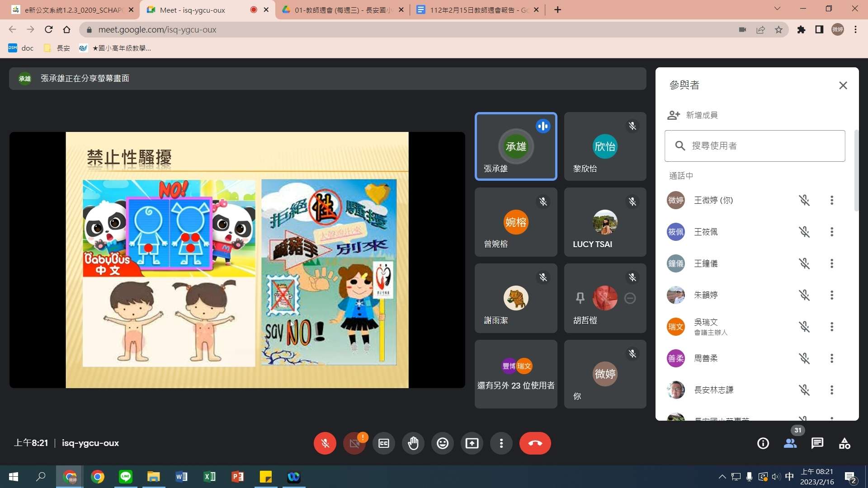Toggle closed captions button

[383, 443]
